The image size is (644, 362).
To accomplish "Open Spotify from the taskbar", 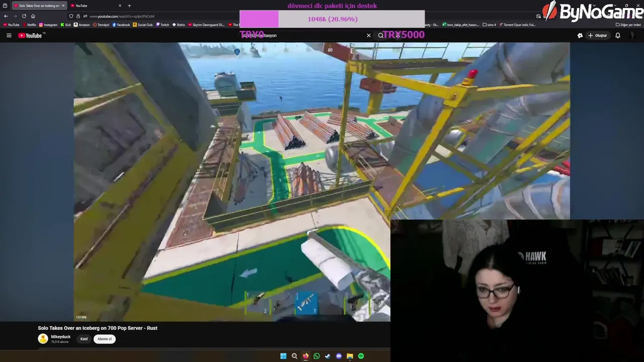I will 361,356.
